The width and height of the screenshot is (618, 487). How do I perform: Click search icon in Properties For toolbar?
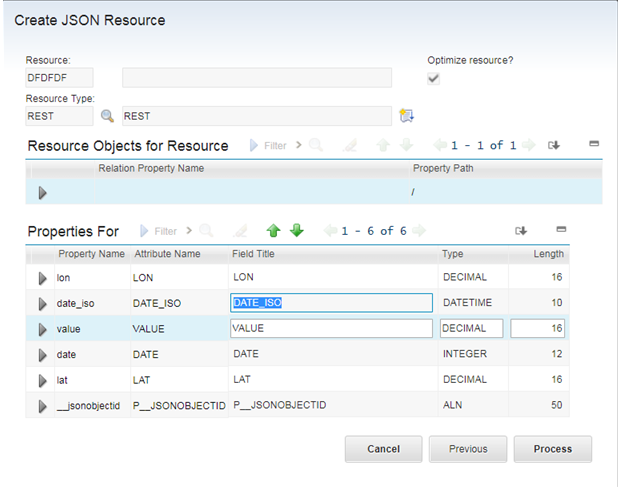[x=206, y=231]
